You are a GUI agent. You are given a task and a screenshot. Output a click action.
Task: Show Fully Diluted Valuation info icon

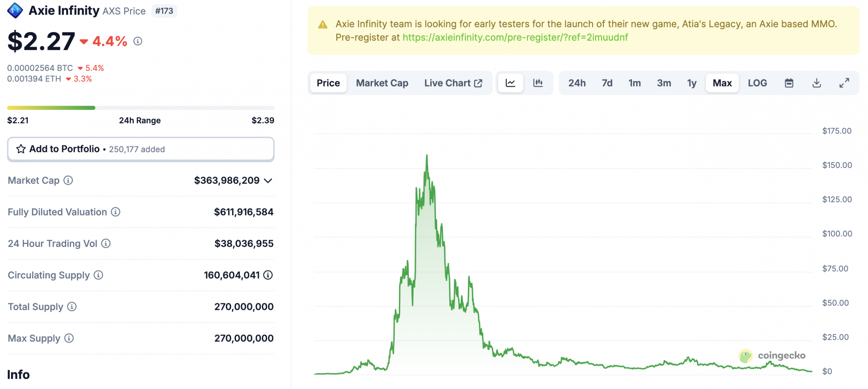pos(116,212)
